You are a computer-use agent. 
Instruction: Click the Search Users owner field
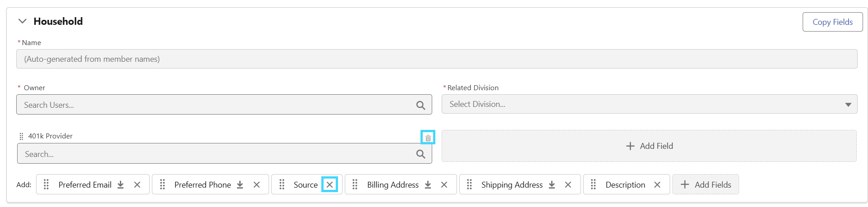(x=224, y=105)
